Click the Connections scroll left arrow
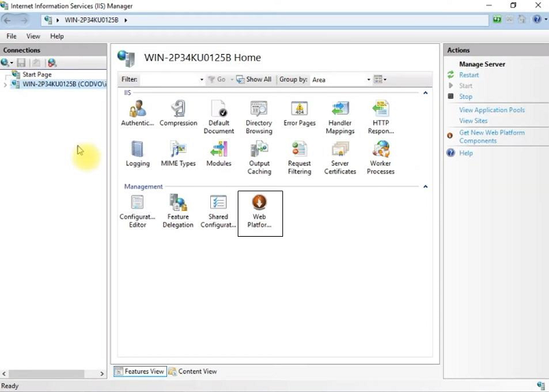 pos(4,374)
